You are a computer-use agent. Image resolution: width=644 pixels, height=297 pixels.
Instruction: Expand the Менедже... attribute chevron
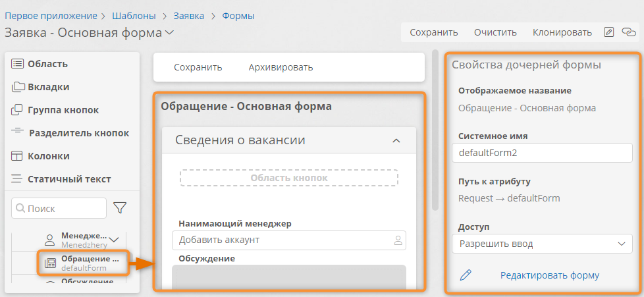(x=114, y=240)
